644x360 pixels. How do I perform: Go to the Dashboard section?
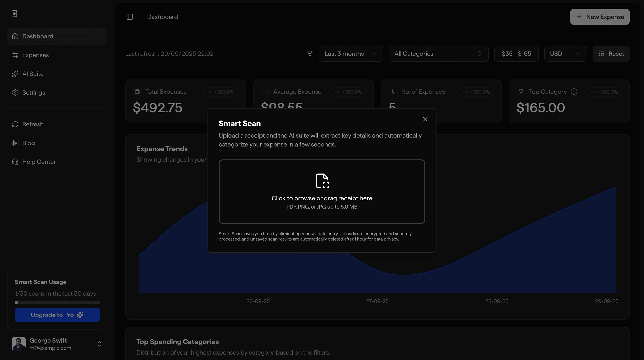coord(38,36)
